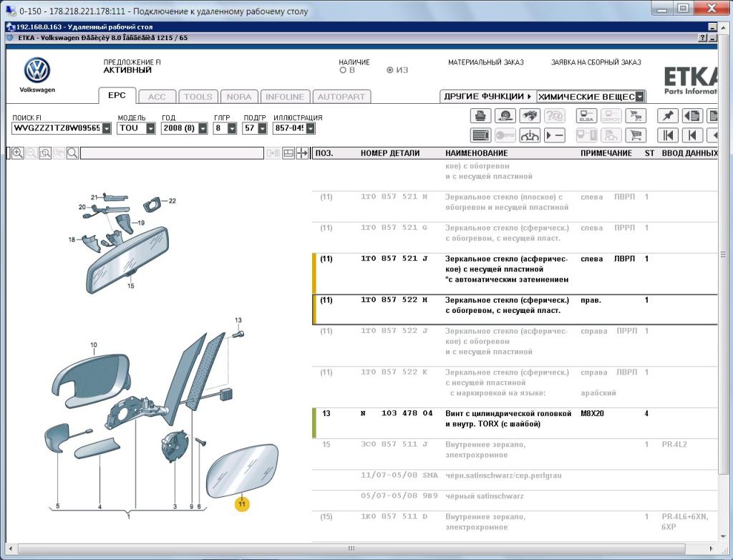Switch to the EPC tab

pos(117,95)
